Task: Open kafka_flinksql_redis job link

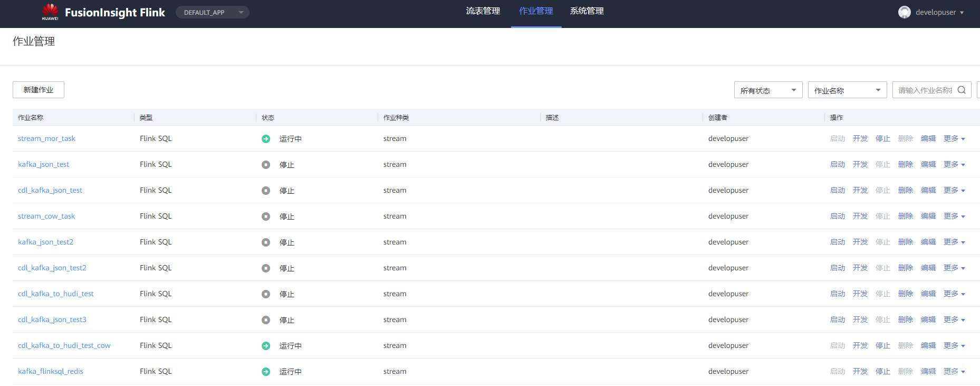Action: pos(51,371)
